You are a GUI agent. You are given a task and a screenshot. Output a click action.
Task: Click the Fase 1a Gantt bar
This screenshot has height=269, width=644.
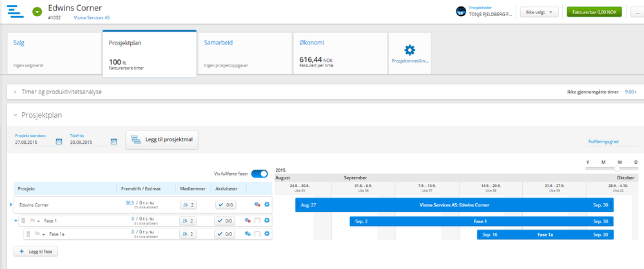click(545, 235)
